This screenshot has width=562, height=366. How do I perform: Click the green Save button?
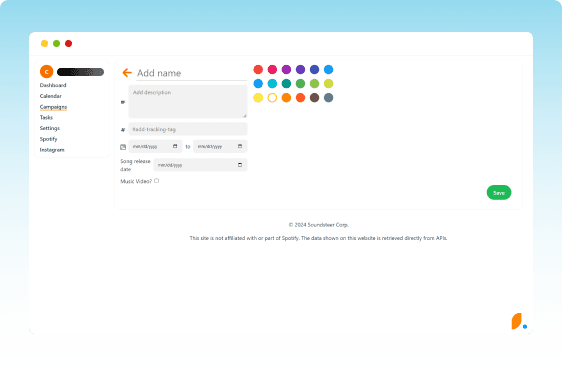tap(499, 192)
